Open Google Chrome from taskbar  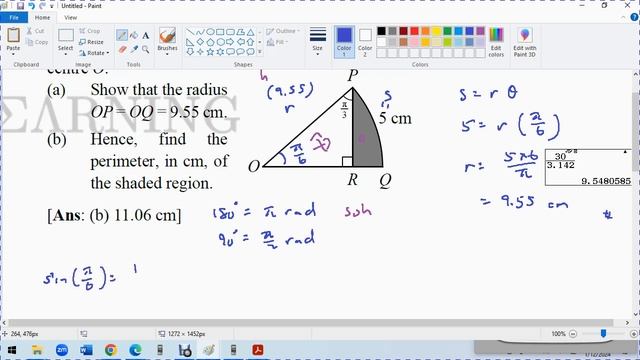tap(111, 350)
